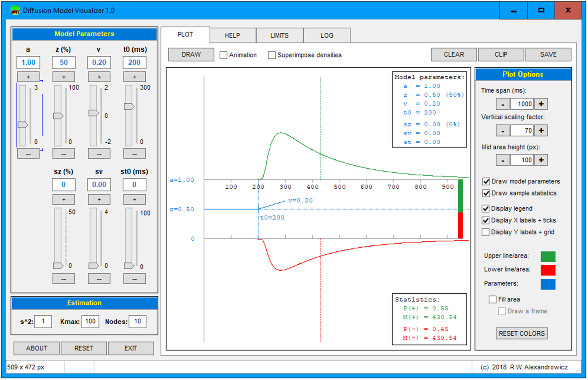Click the Vertical scaling field showing 70
The image size is (588, 380).
(x=522, y=130)
